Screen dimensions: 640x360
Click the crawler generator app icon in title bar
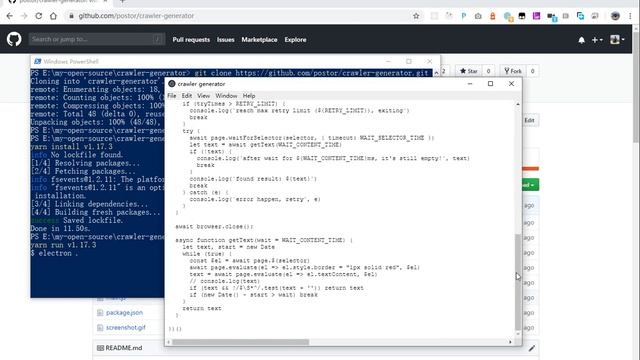(x=172, y=84)
